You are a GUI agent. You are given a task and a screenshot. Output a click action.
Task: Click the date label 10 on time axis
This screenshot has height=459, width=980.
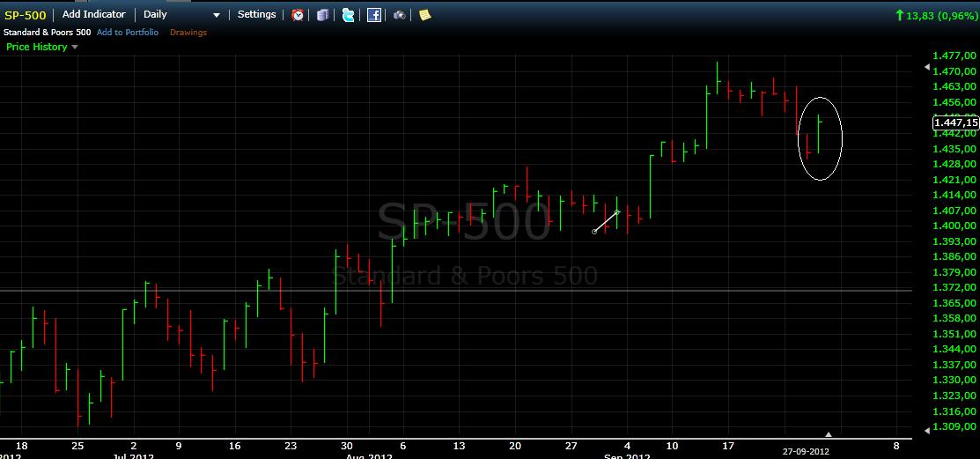(x=672, y=446)
